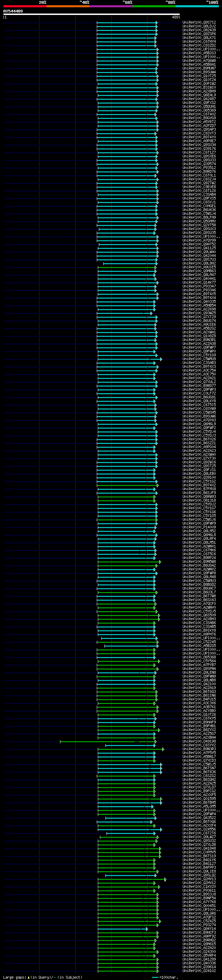This screenshot has width=222, height=980.
Task: Select the AV544409 query name label
Action: pyautogui.click(x=13, y=11)
